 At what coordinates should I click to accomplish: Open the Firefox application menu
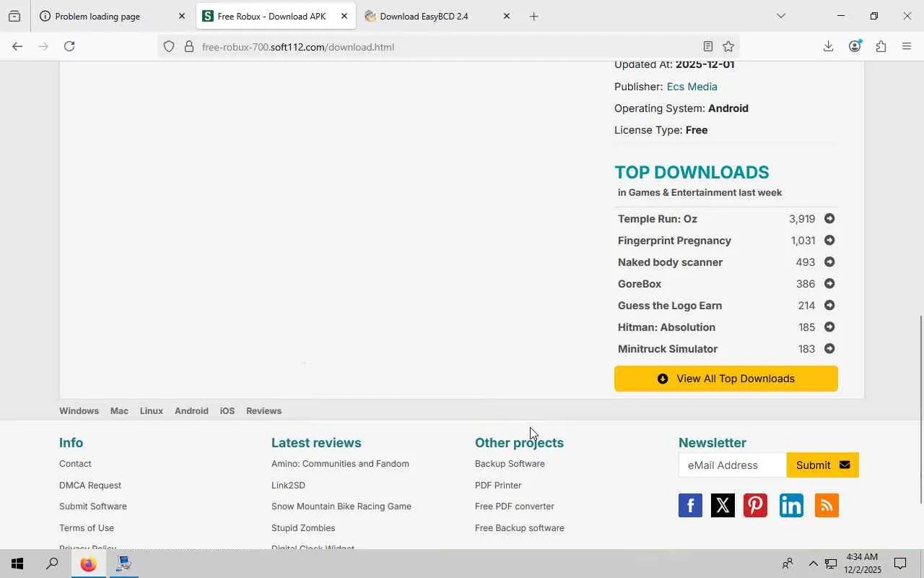pyautogui.click(x=907, y=46)
